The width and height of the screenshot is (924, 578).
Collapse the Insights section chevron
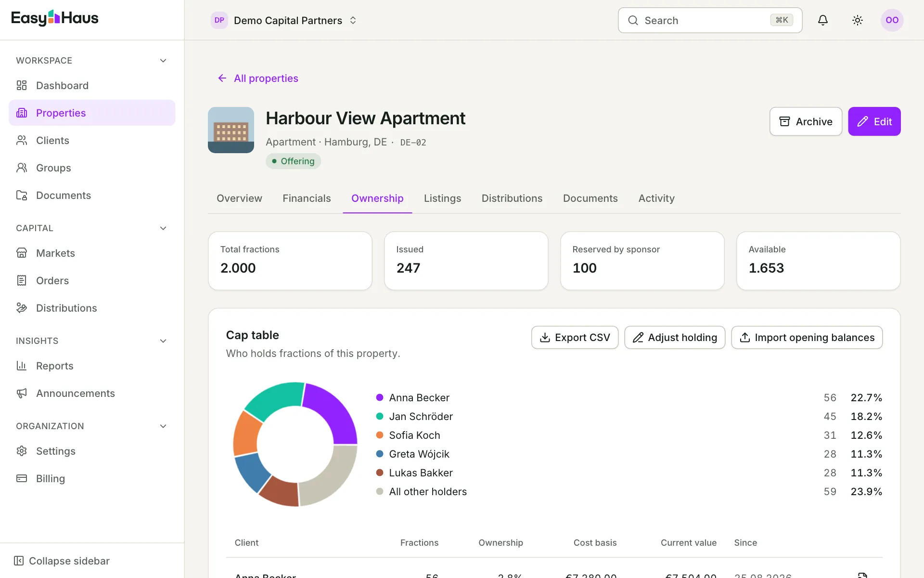(x=163, y=341)
